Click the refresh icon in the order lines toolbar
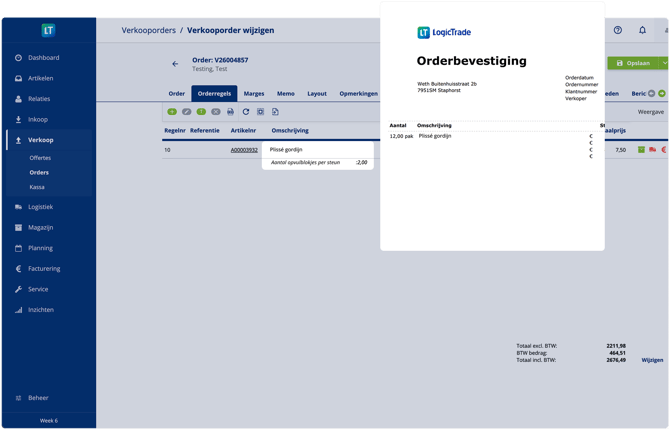Image resolution: width=670 pixels, height=430 pixels. 245,112
